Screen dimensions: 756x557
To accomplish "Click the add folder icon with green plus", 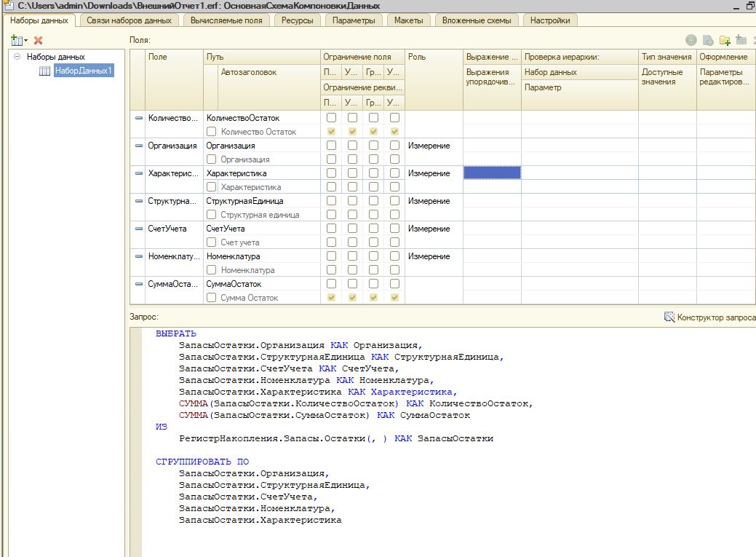I will pyautogui.click(x=725, y=40).
